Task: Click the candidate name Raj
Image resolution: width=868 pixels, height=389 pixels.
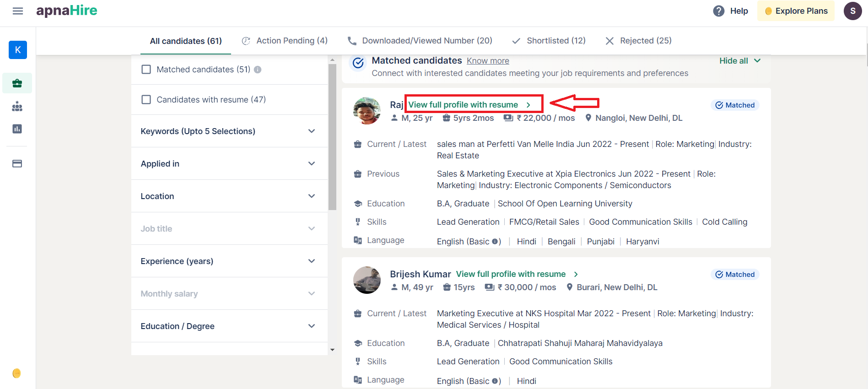Action: click(397, 105)
